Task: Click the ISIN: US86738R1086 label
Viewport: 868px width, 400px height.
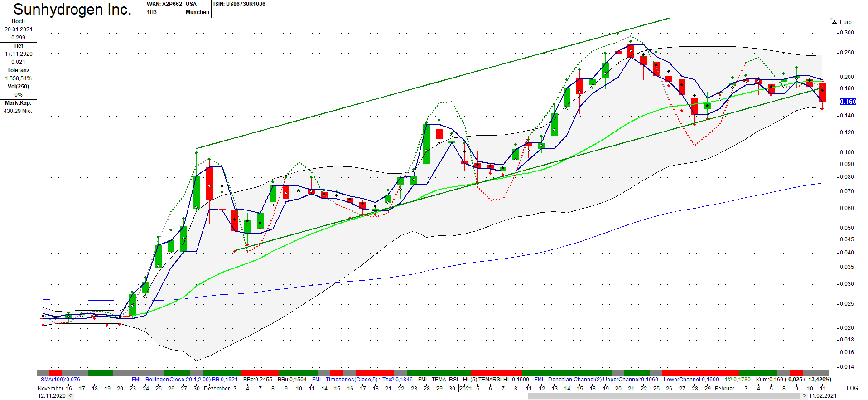Action: pos(240,4)
